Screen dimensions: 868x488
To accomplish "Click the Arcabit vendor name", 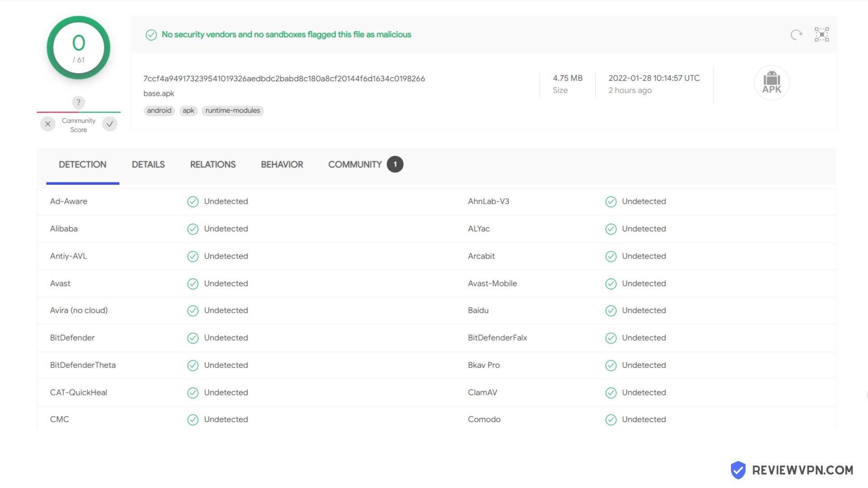I will [481, 256].
